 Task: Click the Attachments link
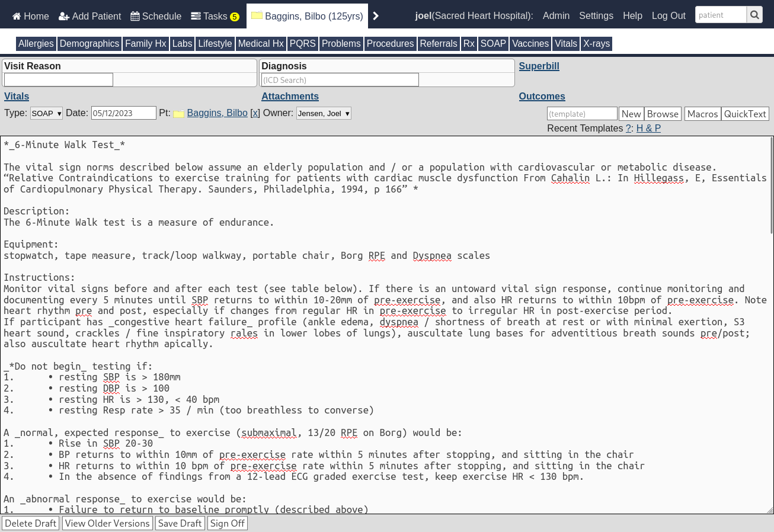click(x=290, y=97)
